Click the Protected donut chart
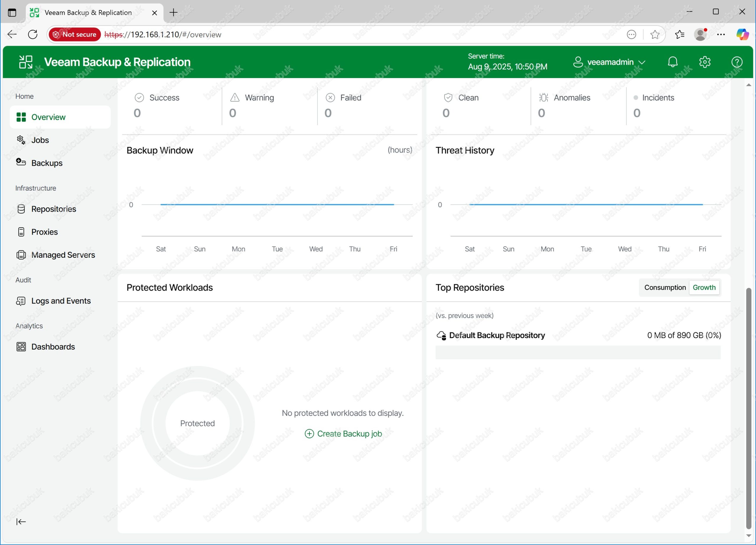Viewport: 756px width, 545px height. [197, 424]
